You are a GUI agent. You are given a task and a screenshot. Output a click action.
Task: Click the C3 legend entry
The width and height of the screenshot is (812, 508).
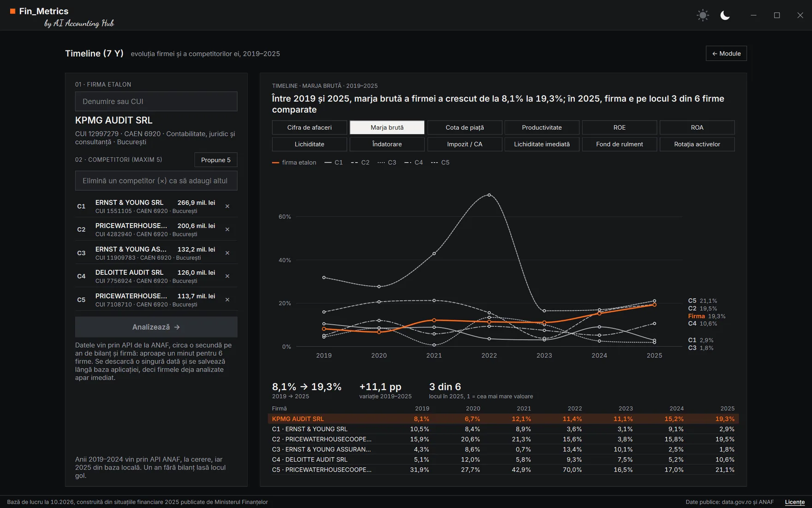click(387, 163)
